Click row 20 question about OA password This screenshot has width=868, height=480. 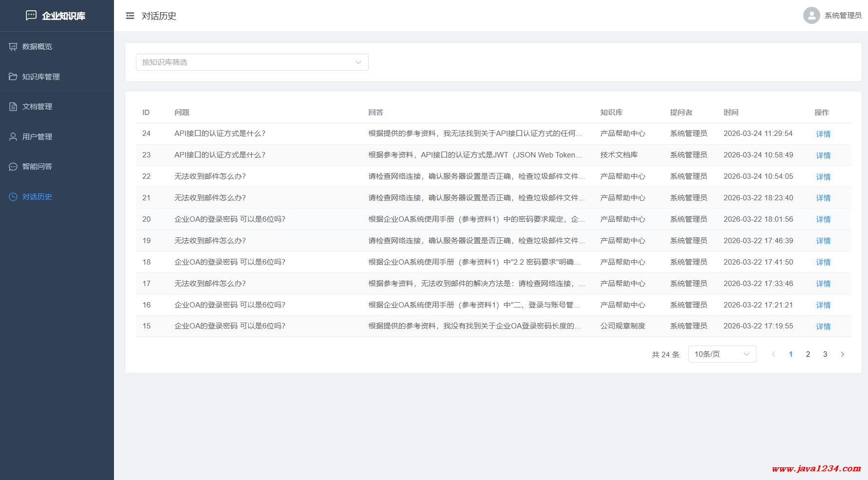coord(229,219)
